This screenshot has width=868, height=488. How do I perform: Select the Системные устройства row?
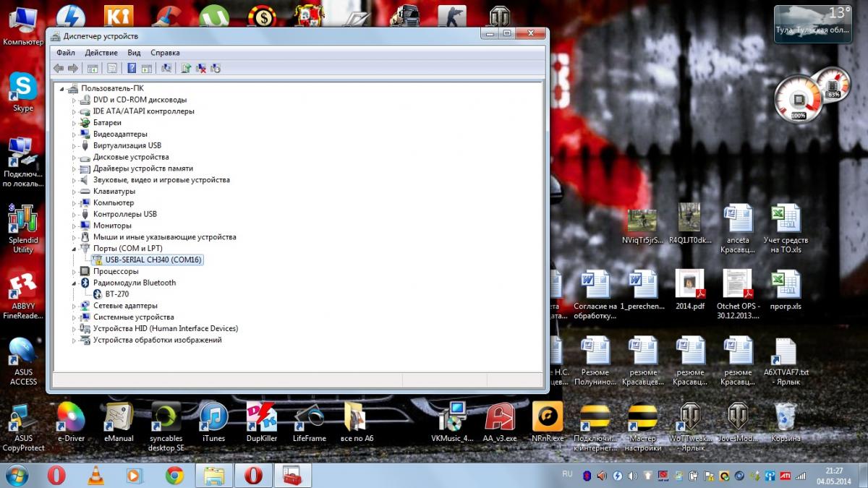133,317
